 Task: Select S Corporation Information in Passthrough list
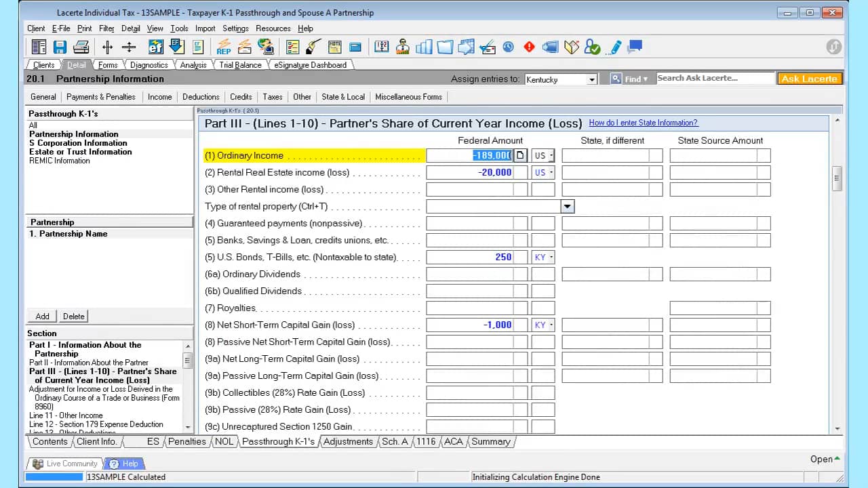pos(78,143)
